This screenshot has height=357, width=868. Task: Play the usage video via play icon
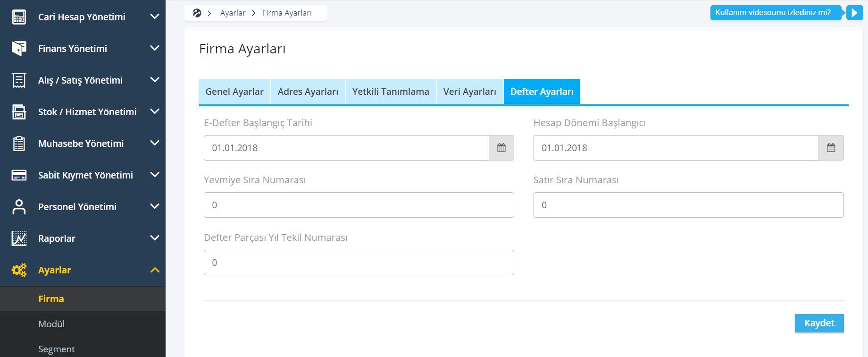pos(855,13)
